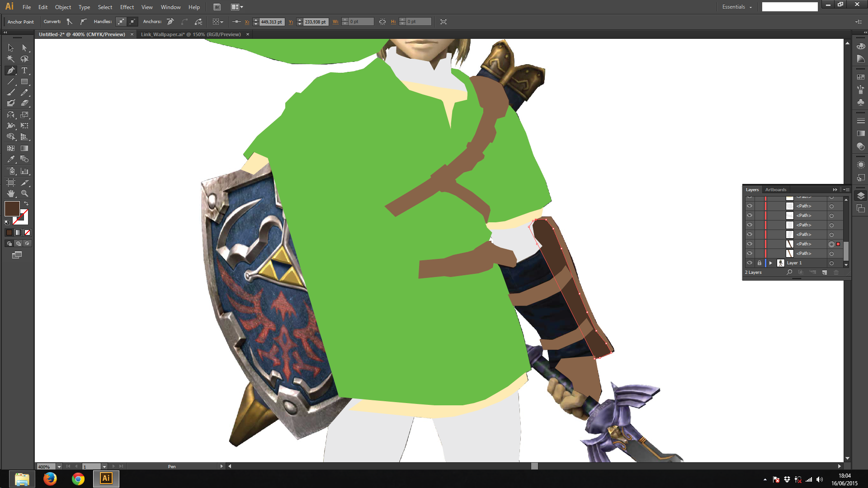This screenshot has width=868, height=488.
Task: Select the Selection (black arrow) tool
Action: click(x=11, y=48)
